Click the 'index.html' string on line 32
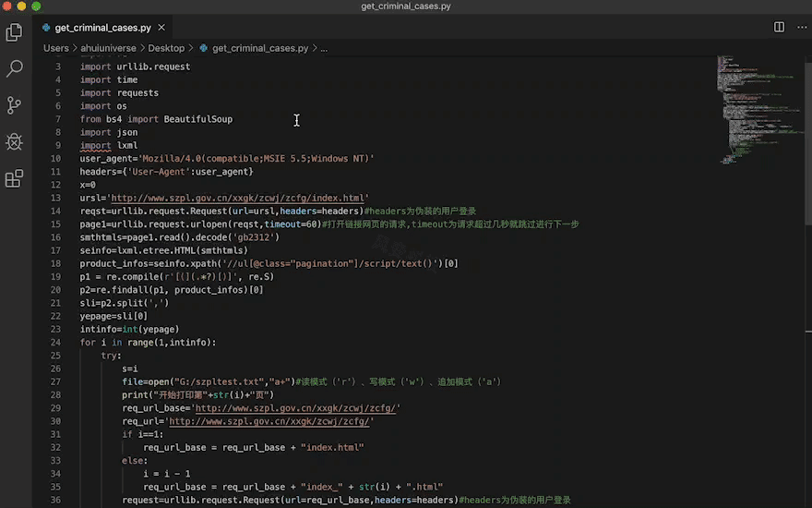Image resolution: width=812 pixels, height=508 pixels. pyautogui.click(x=332, y=447)
